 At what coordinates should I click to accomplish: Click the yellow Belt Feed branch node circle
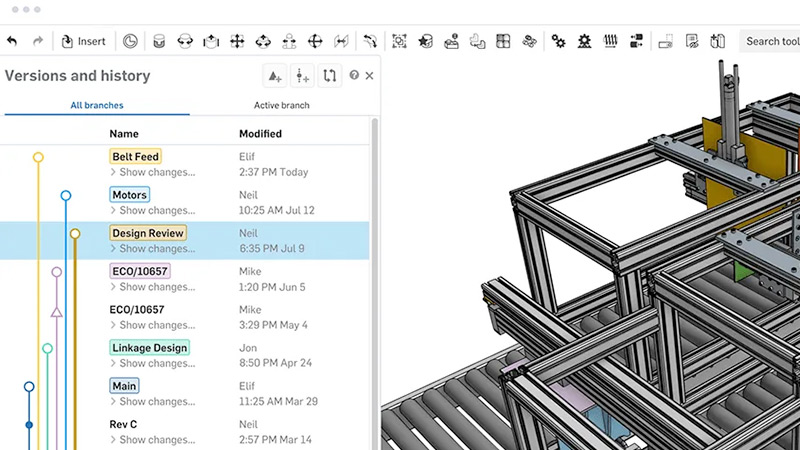point(38,157)
